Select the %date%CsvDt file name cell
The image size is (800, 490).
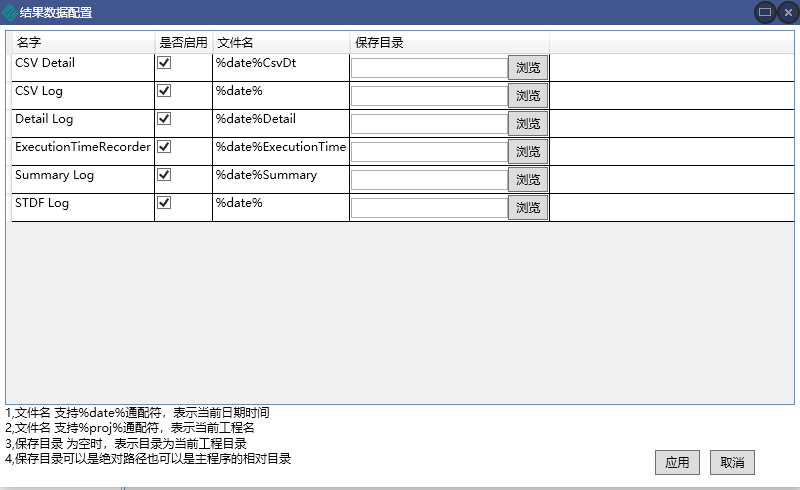point(281,67)
